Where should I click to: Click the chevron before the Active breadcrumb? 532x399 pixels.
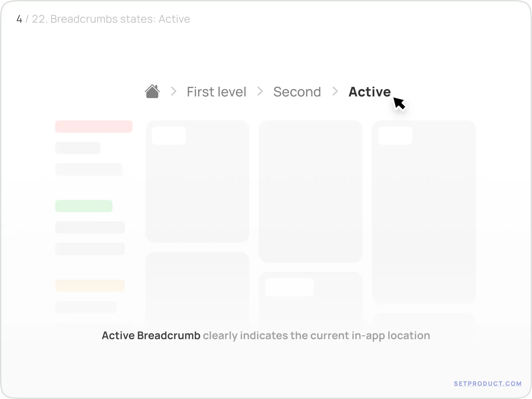point(335,92)
